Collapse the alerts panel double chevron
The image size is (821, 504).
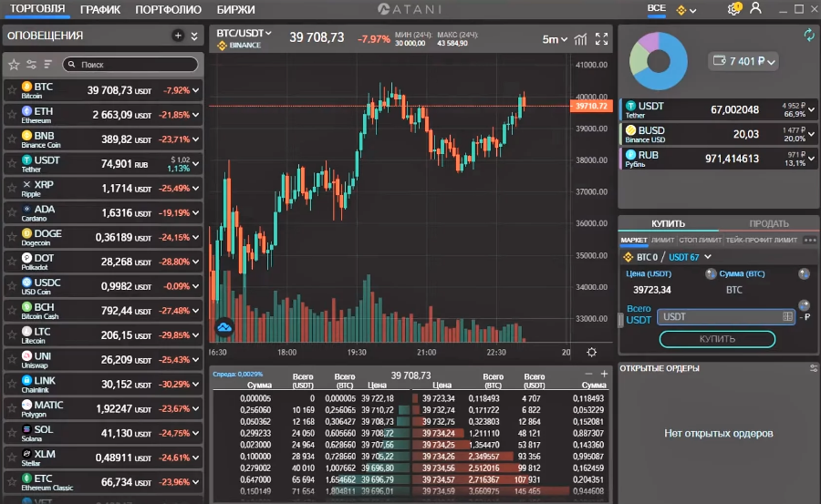click(194, 36)
